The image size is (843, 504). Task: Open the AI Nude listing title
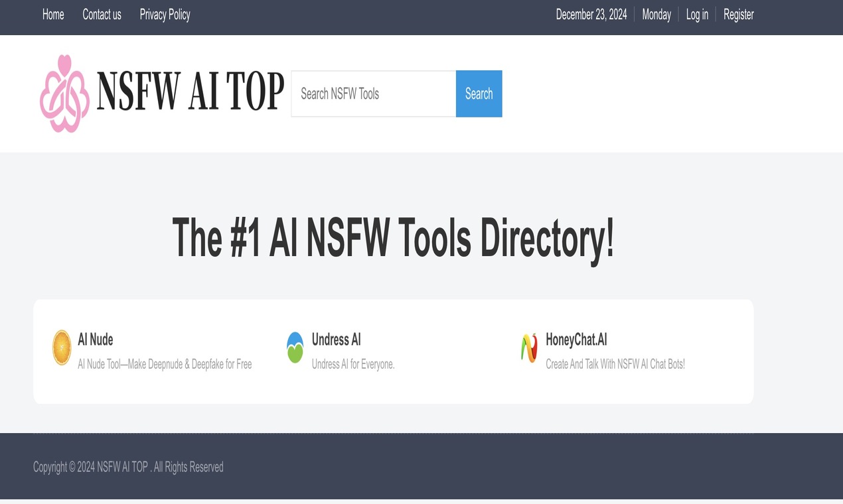tap(96, 340)
